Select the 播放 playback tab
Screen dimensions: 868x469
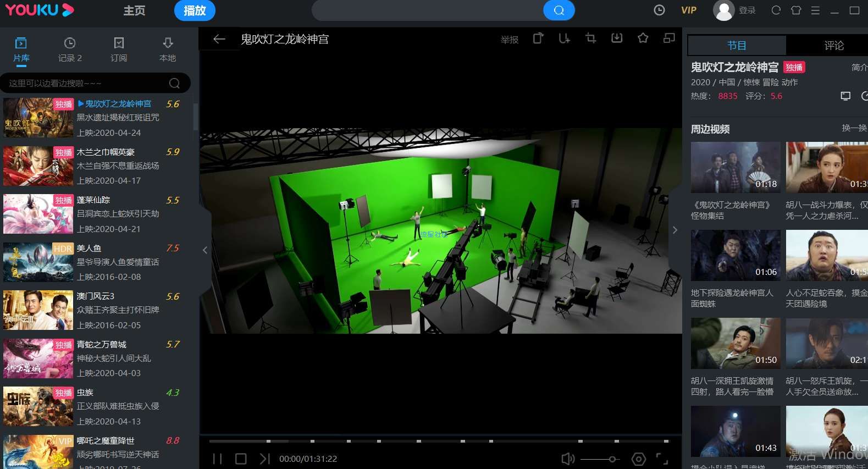click(195, 10)
